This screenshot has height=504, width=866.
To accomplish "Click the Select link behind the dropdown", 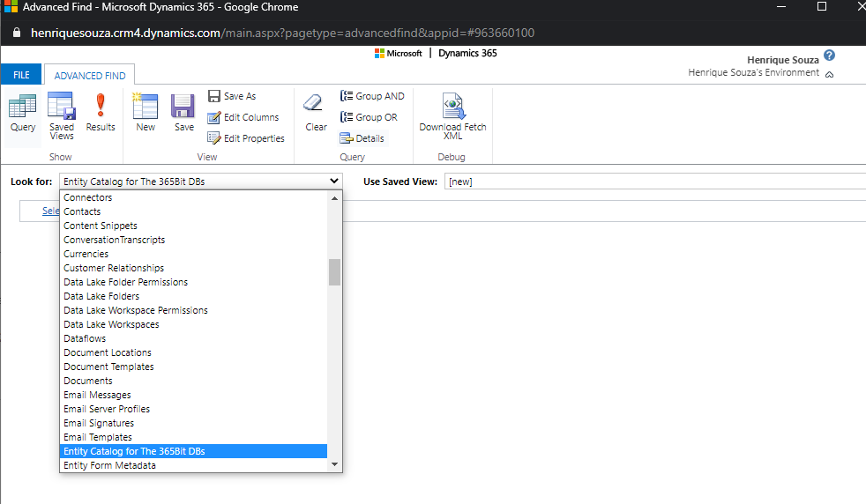I will tap(50, 211).
